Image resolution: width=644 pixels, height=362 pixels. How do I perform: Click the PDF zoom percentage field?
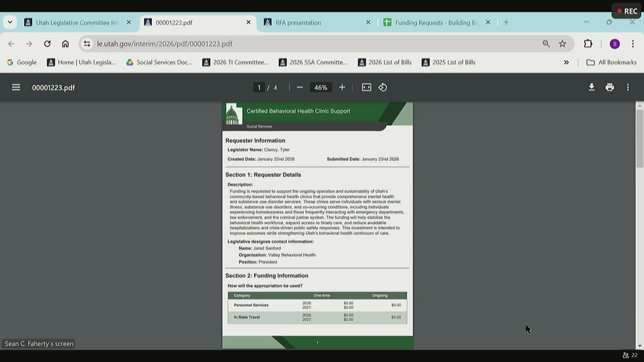[320, 87]
